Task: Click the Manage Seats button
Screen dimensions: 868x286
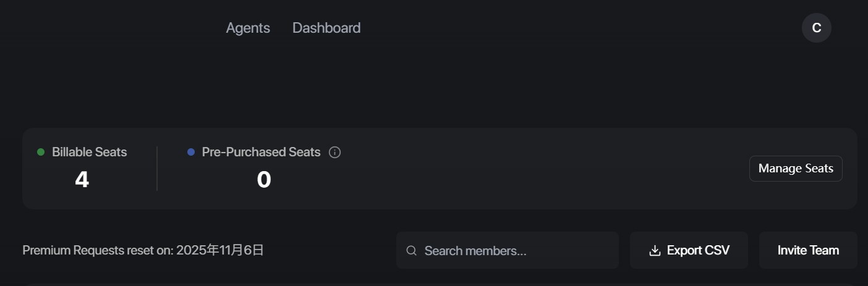Action: coord(796,169)
